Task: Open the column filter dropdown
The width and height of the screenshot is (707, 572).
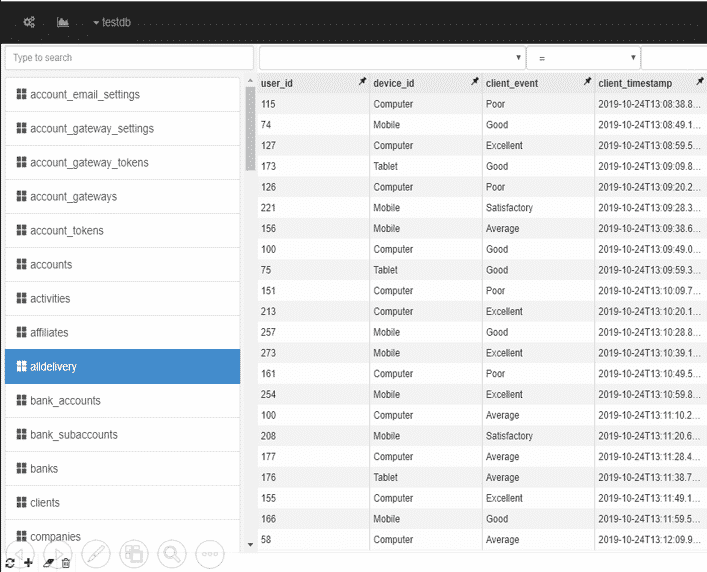Action: coord(392,58)
